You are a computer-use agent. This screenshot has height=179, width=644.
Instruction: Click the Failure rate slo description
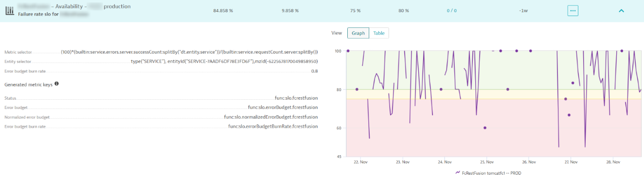[x=54, y=15]
